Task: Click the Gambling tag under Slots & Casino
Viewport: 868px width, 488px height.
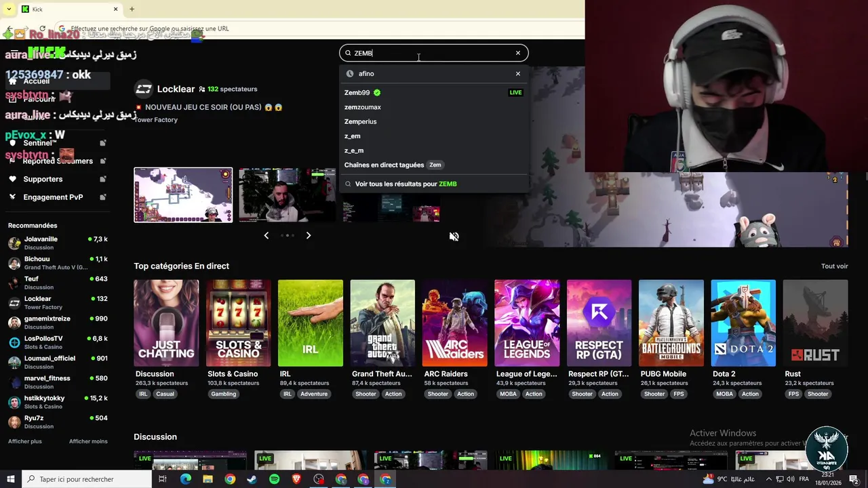Action: [223, 394]
